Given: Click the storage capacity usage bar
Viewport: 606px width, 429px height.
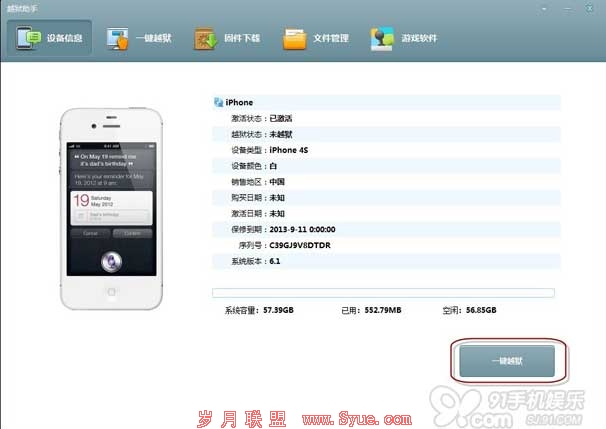Looking at the screenshot, I should (x=383, y=293).
